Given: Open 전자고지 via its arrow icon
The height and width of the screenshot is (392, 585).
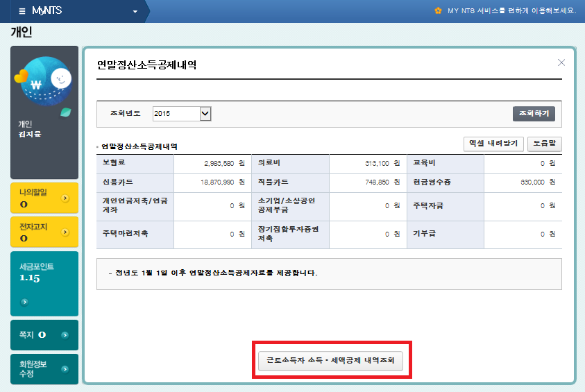Looking at the screenshot, I should [x=65, y=232].
